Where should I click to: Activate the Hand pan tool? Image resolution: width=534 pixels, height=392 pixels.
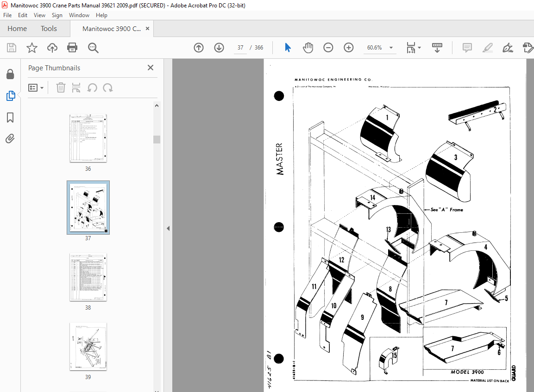click(308, 48)
